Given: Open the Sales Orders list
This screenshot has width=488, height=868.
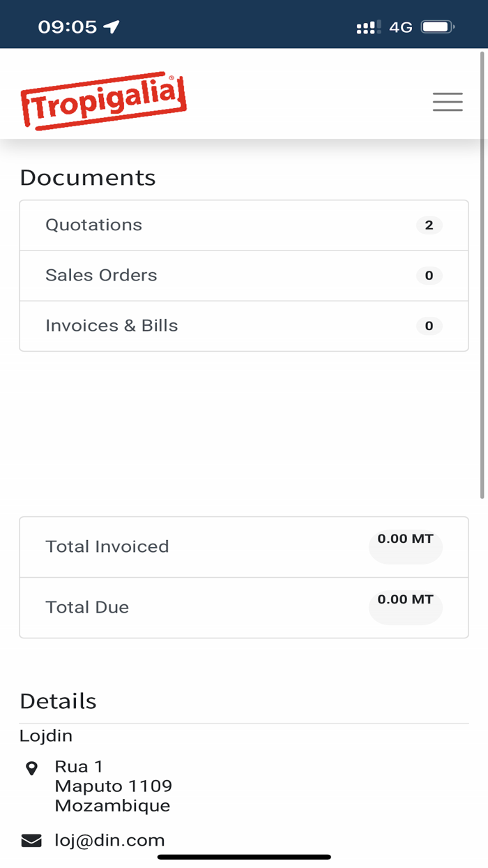Looking at the screenshot, I should tap(101, 275).
